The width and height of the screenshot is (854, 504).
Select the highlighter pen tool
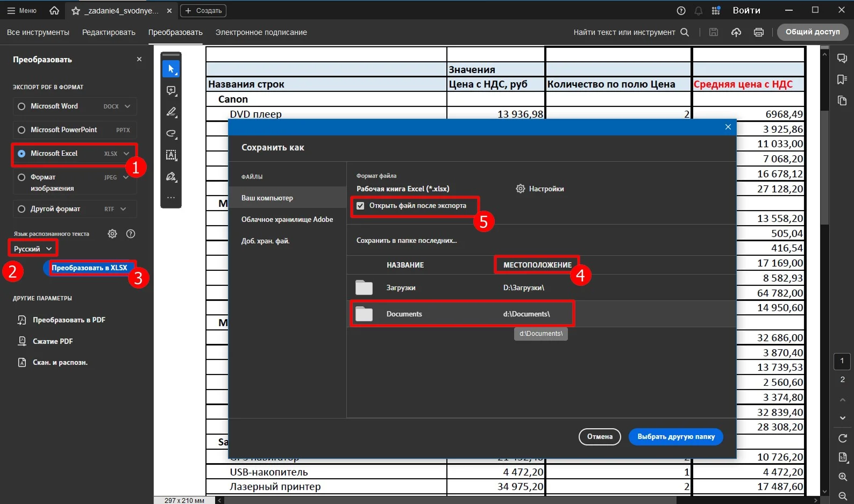tap(171, 112)
